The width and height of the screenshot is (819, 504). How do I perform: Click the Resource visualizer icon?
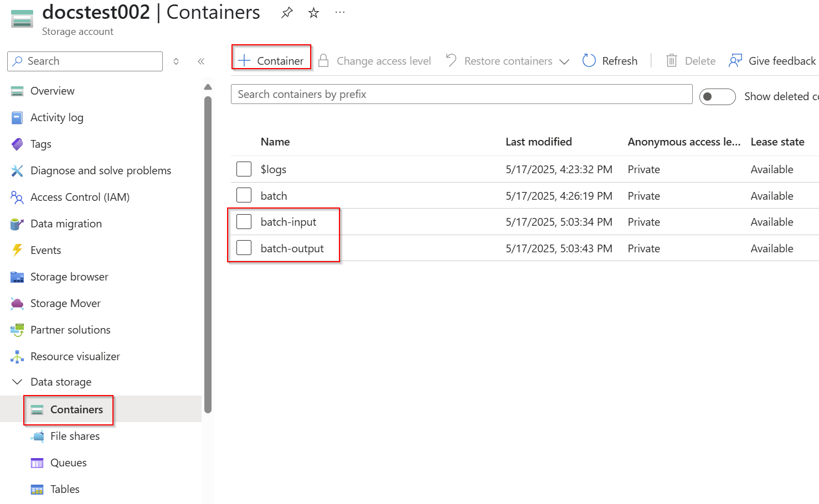pyautogui.click(x=17, y=357)
